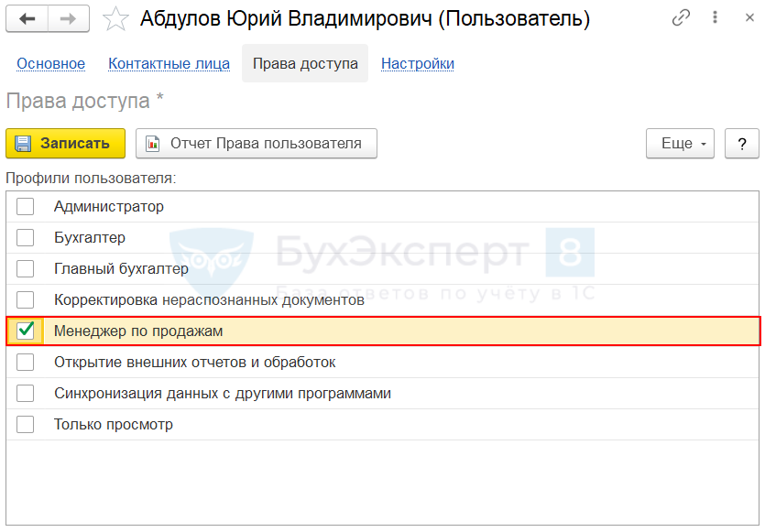Viewport: 765px width, 532px height.
Task: Expand the Еще dropdown menu
Action: tap(680, 144)
